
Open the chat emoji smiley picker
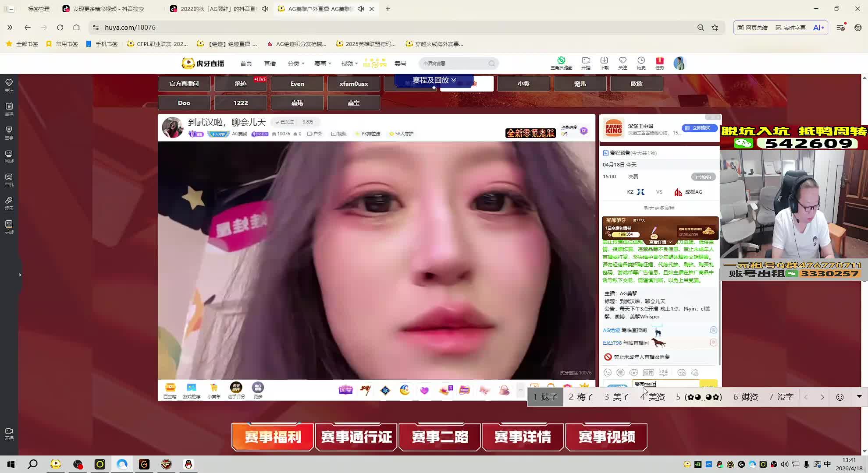click(608, 373)
